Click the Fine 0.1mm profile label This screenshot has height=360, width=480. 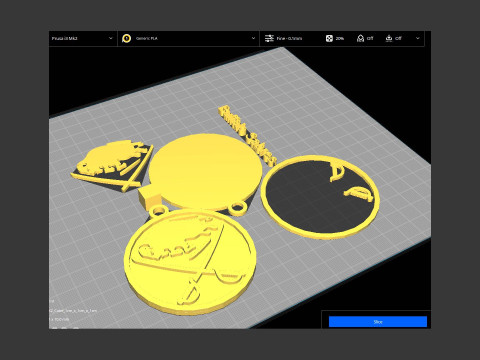coord(289,39)
